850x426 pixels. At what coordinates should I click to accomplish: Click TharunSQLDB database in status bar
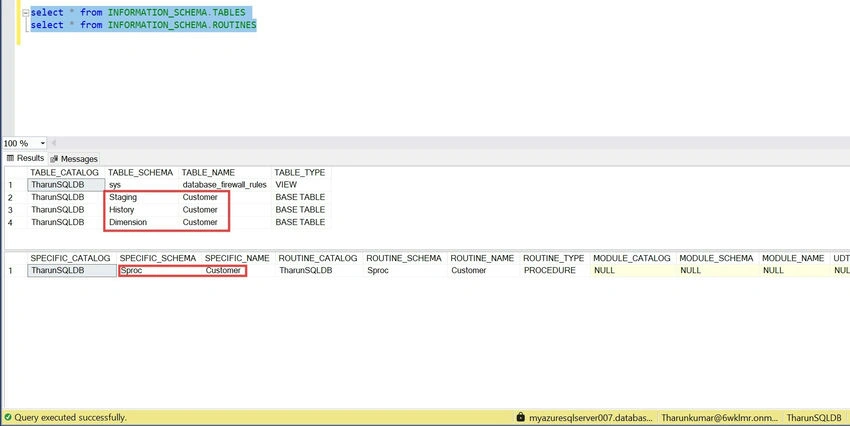814,417
